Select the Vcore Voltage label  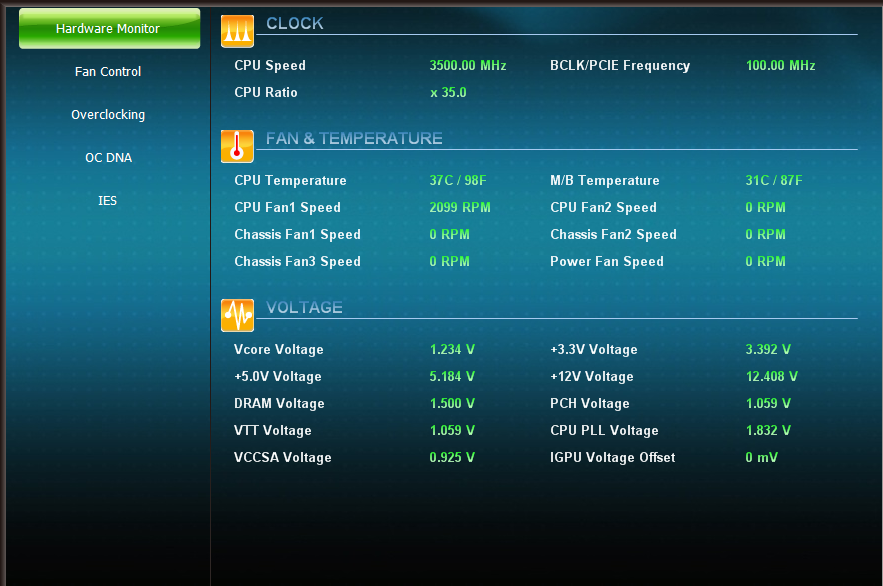click(x=279, y=350)
